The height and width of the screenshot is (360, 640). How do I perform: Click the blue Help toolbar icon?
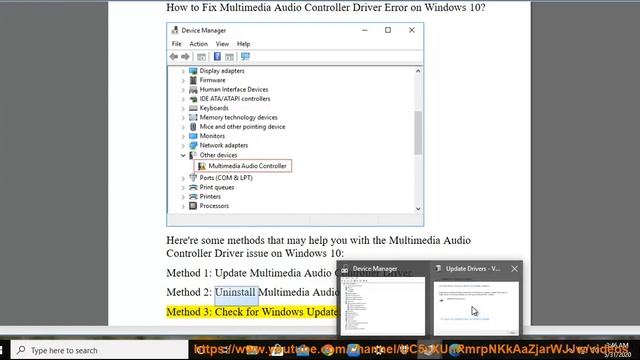pos(217,56)
